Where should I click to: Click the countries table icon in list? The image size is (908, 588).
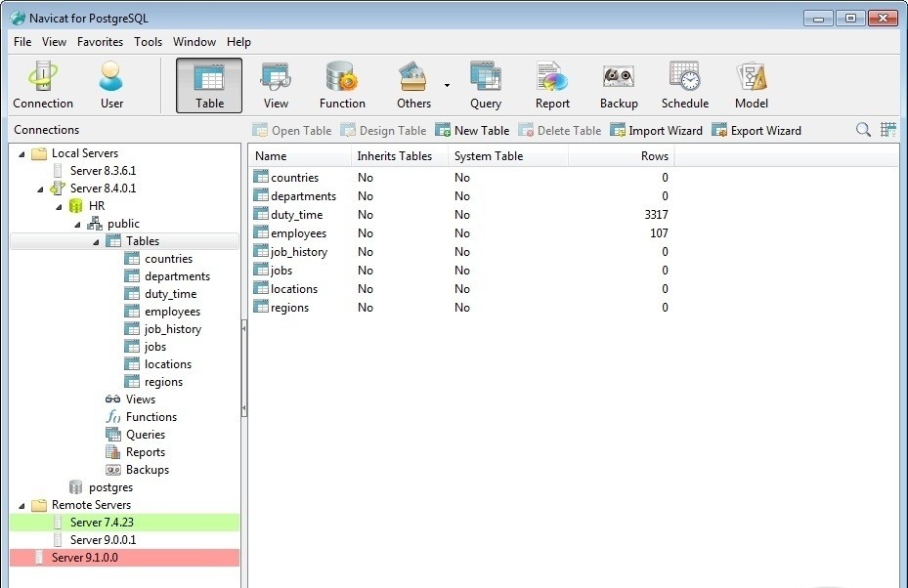(x=261, y=177)
